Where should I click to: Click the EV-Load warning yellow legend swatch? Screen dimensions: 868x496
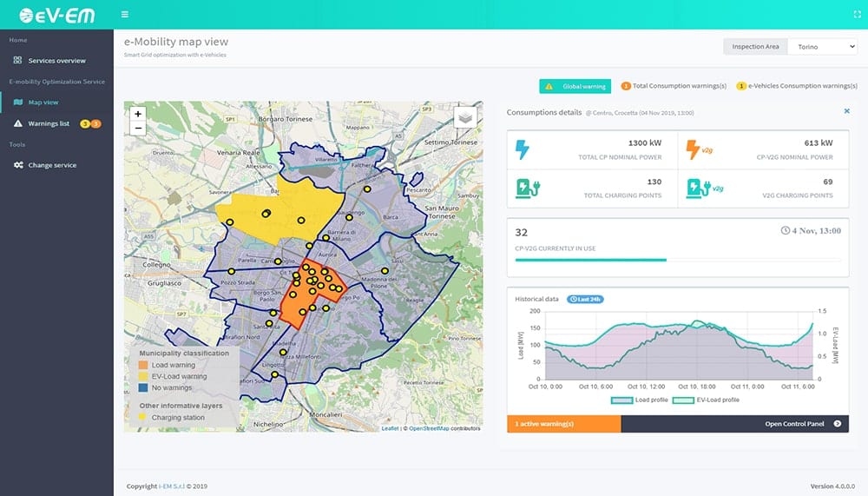pyautogui.click(x=143, y=376)
